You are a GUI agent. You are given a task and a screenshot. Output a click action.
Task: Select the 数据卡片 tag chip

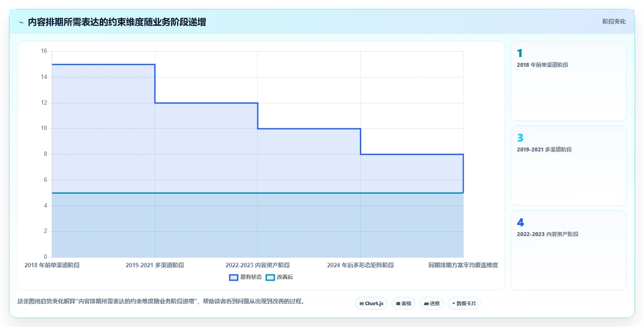click(x=464, y=303)
